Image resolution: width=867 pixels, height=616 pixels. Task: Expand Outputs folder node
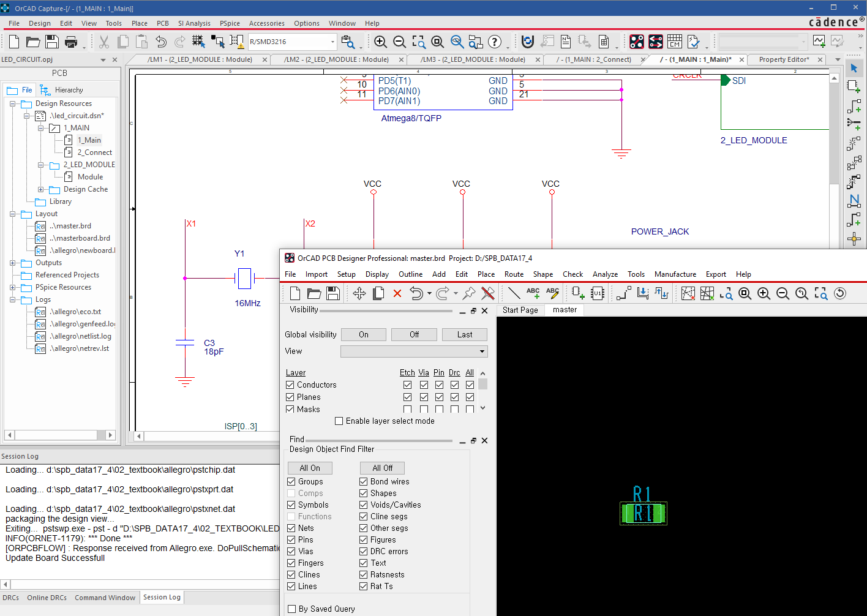tap(12, 263)
